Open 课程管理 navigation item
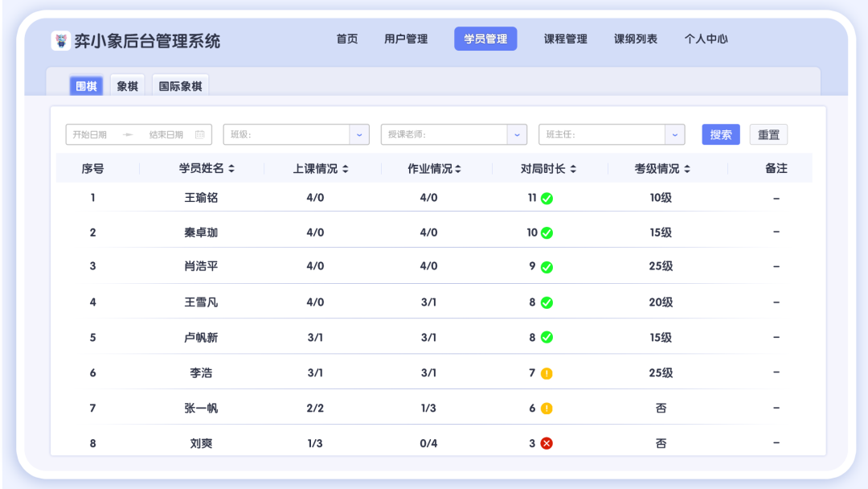Image resolution: width=868 pixels, height=489 pixels. click(x=565, y=39)
